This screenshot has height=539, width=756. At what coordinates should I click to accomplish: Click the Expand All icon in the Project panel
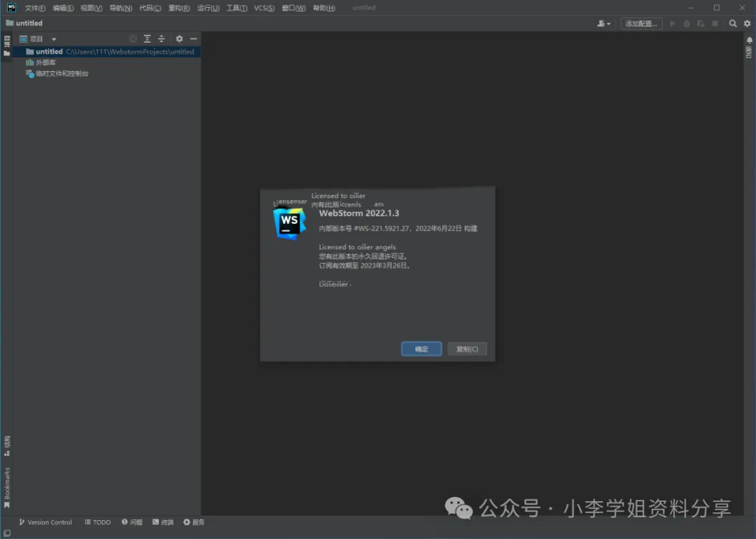pyautogui.click(x=147, y=38)
